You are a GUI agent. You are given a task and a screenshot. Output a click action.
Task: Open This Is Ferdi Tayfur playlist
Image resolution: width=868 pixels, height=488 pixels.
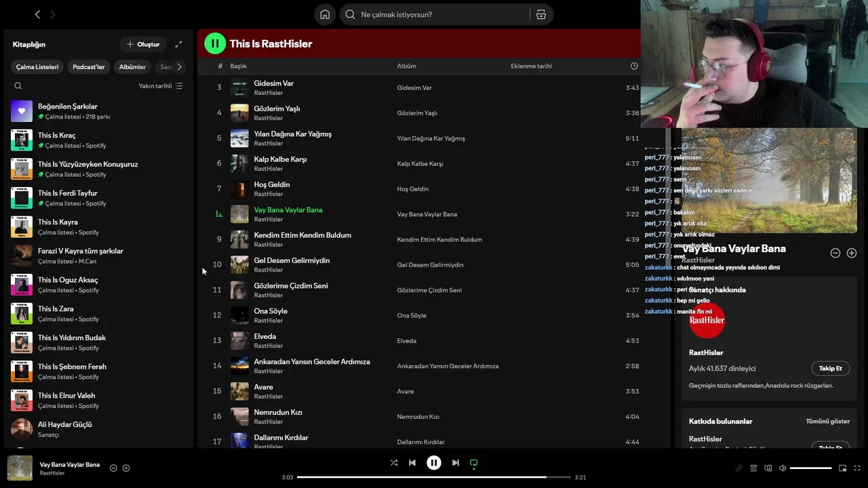click(97, 198)
